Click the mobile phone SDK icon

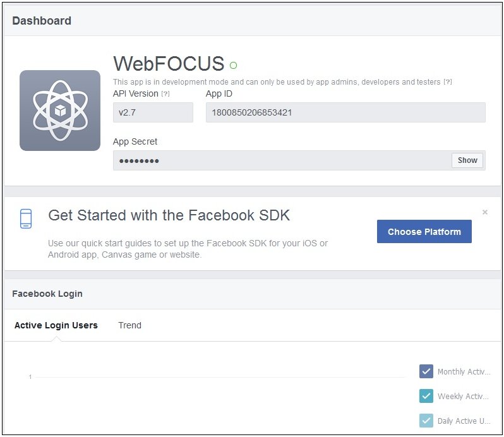pos(26,218)
